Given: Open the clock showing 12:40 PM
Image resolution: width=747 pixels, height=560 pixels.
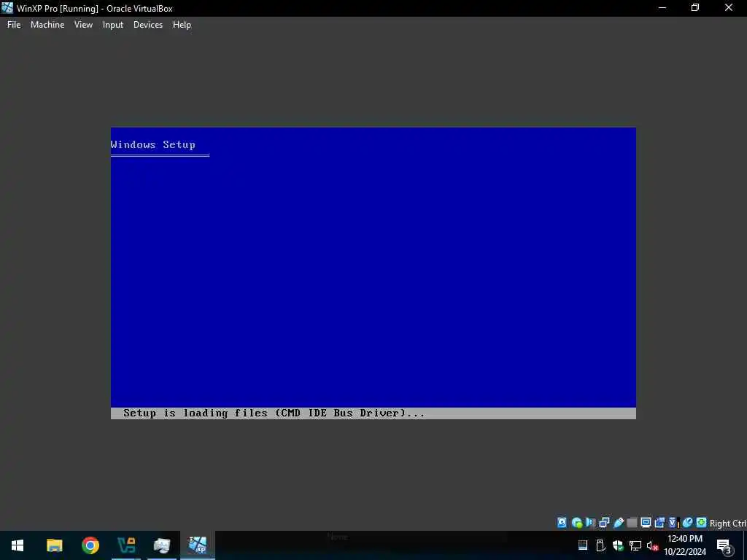Looking at the screenshot, I should [x=685, y=545].
